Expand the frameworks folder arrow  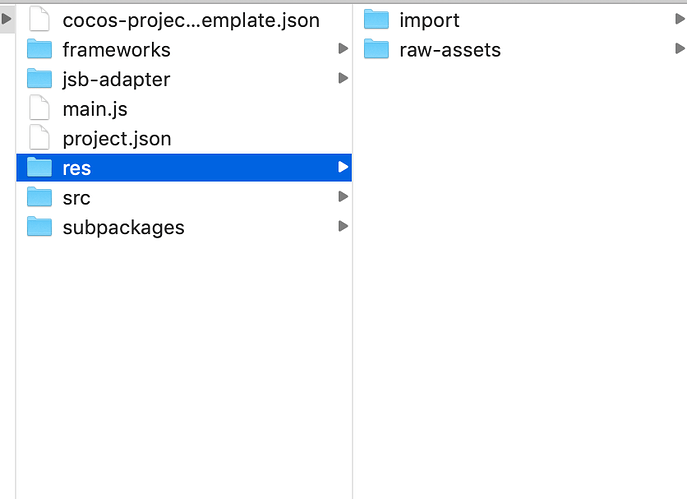coord(343,49)
